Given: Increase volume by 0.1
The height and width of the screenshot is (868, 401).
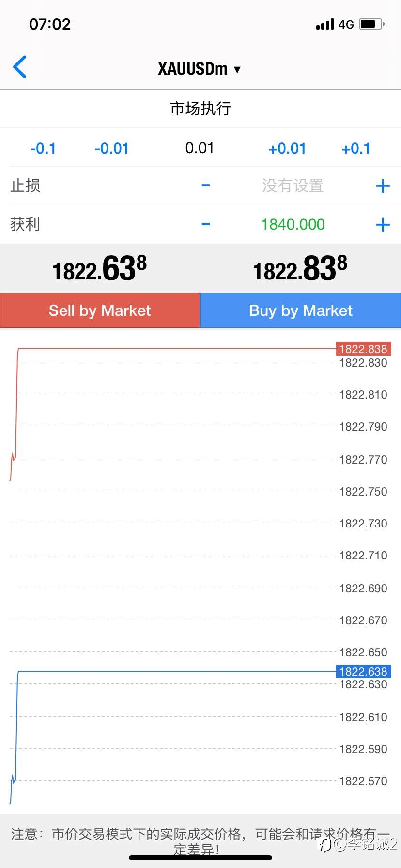Looking at the screenshot, I should point(356,148).
